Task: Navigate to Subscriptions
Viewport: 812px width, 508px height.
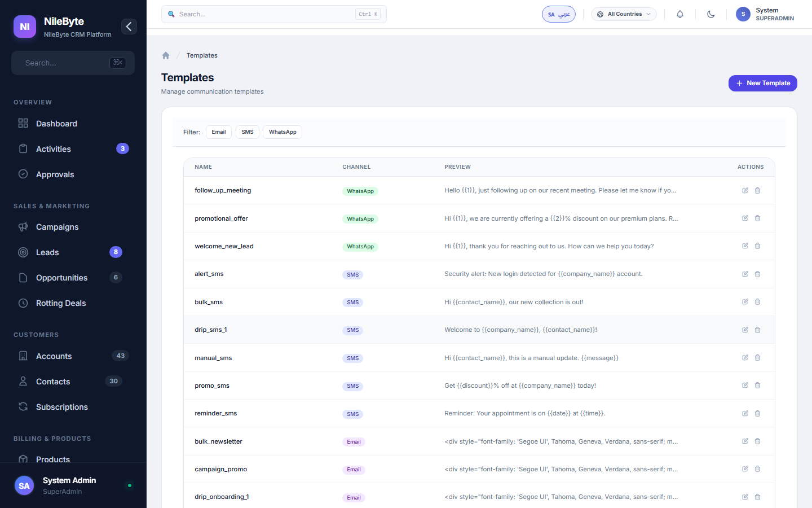Action: 73,407
